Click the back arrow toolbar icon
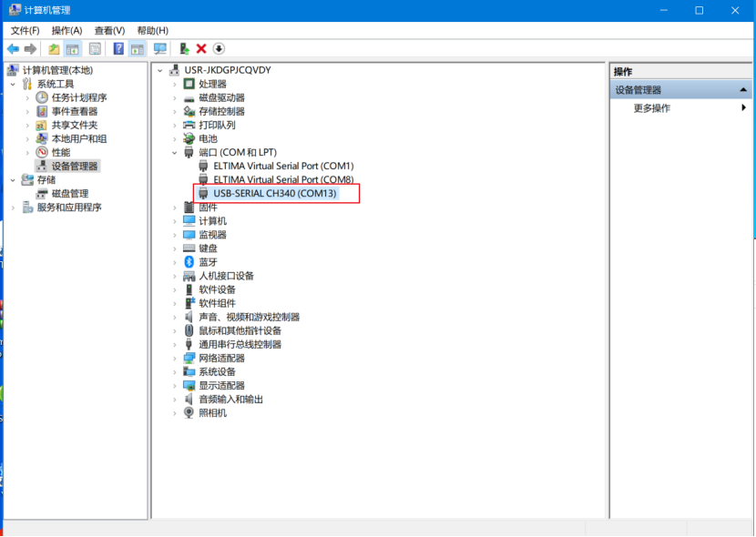The width and height of the screenshot is (756, 537). pyautogui.click(x=13, y=48)
